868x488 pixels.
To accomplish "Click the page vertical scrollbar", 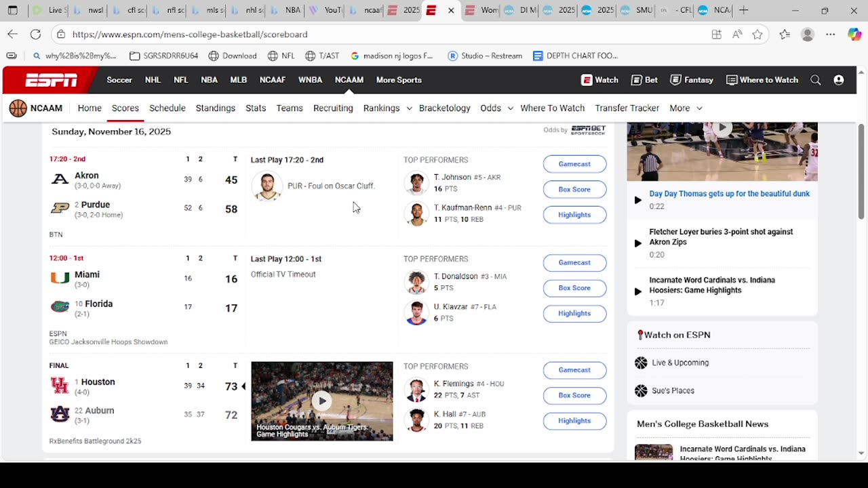I will [861, 172].
